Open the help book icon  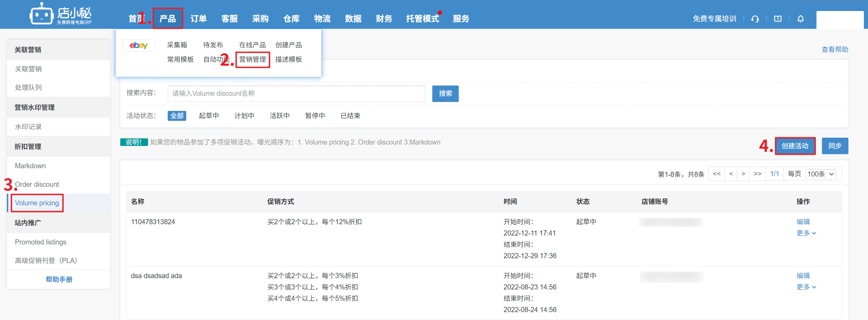[778, 19]
